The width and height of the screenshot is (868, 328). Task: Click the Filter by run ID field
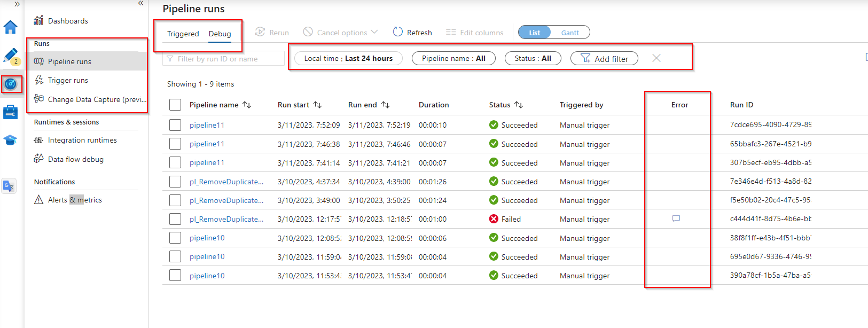click(223, 59)
